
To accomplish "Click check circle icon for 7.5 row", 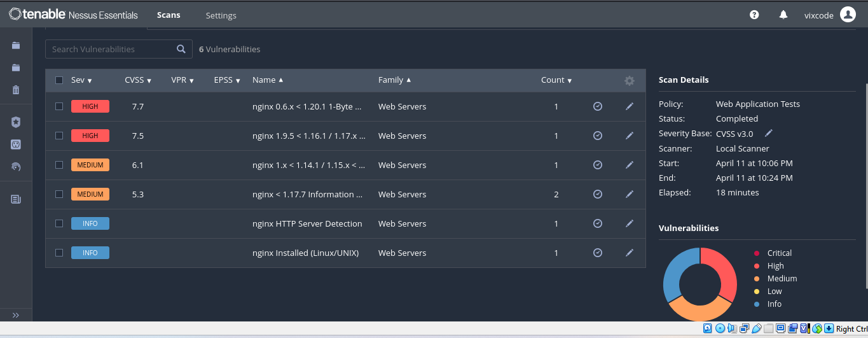I will [x=598, y=136].
